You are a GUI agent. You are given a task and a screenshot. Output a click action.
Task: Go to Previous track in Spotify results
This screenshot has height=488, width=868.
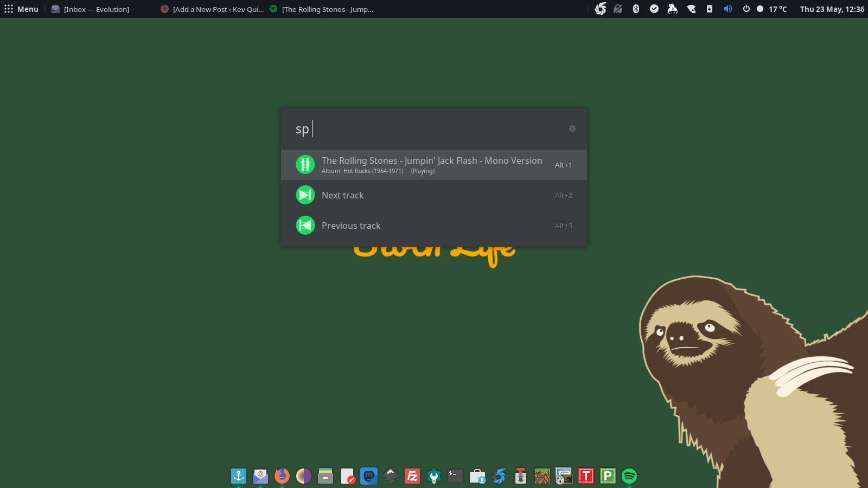click(351, 225)
